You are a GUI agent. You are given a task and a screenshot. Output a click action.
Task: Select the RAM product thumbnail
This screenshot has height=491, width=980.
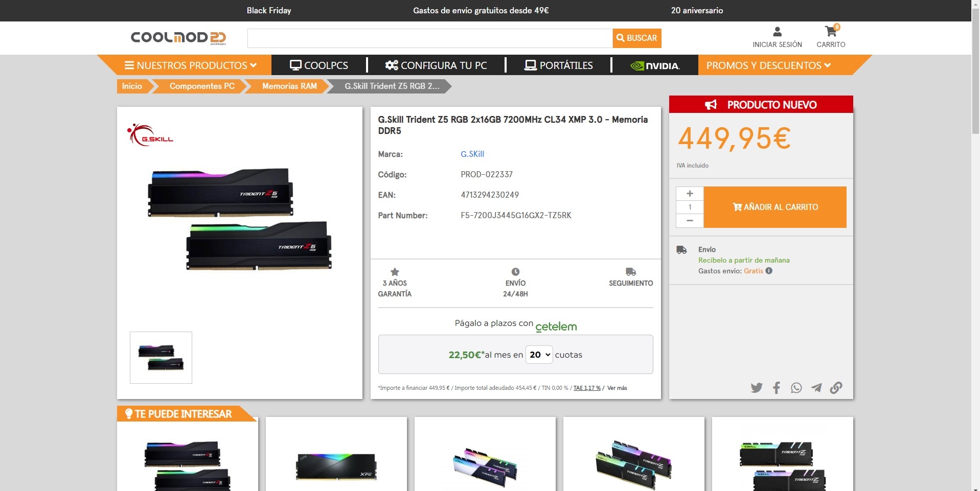pos(161,358)
